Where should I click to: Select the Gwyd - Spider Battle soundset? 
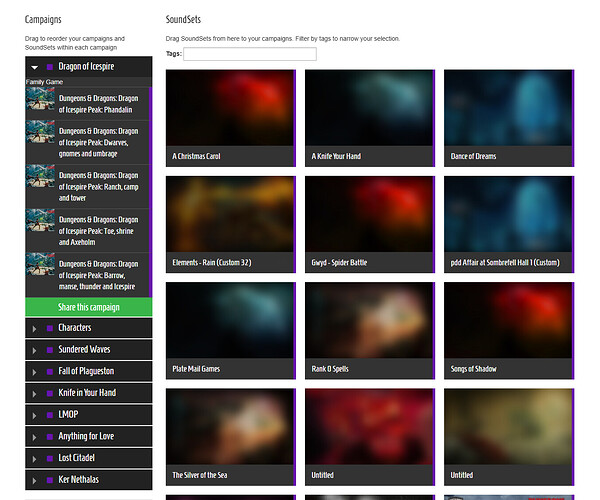click(369, 222)
